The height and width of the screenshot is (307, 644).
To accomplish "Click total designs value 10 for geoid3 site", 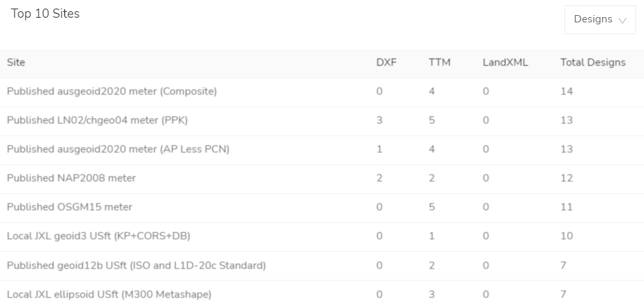I will click(x=567, y=236).
